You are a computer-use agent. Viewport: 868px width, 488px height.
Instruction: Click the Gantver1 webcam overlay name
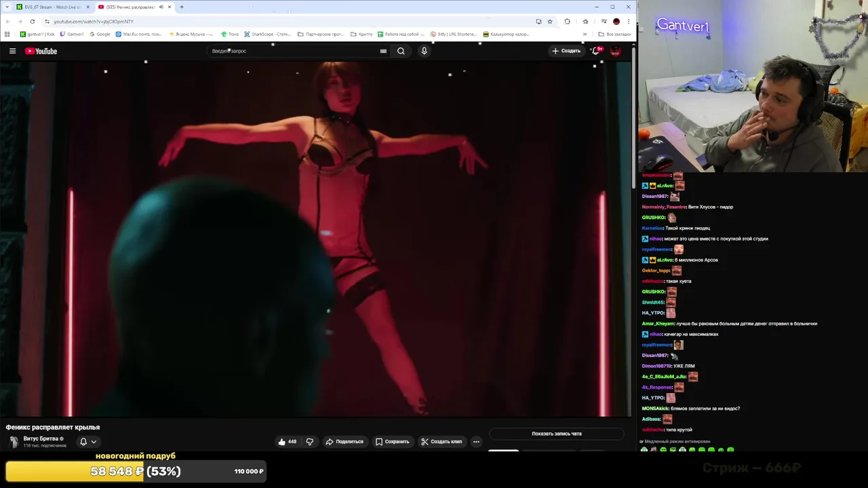682,26
